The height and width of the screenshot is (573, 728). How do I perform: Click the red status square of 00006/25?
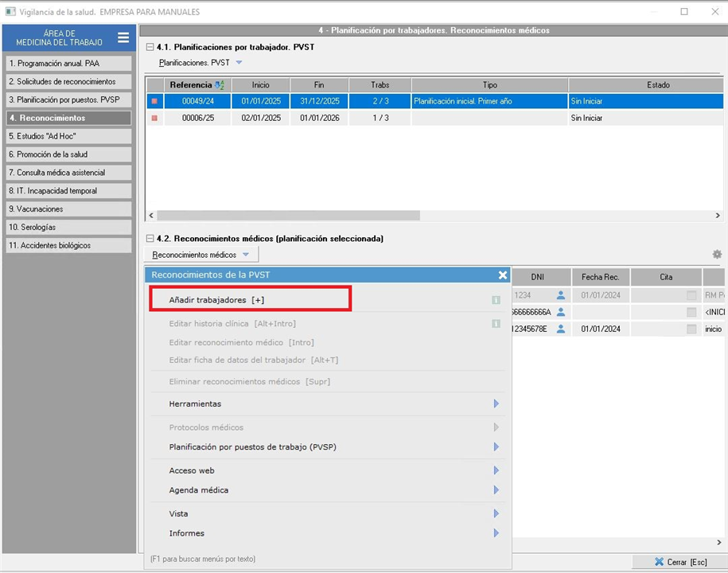154,118
